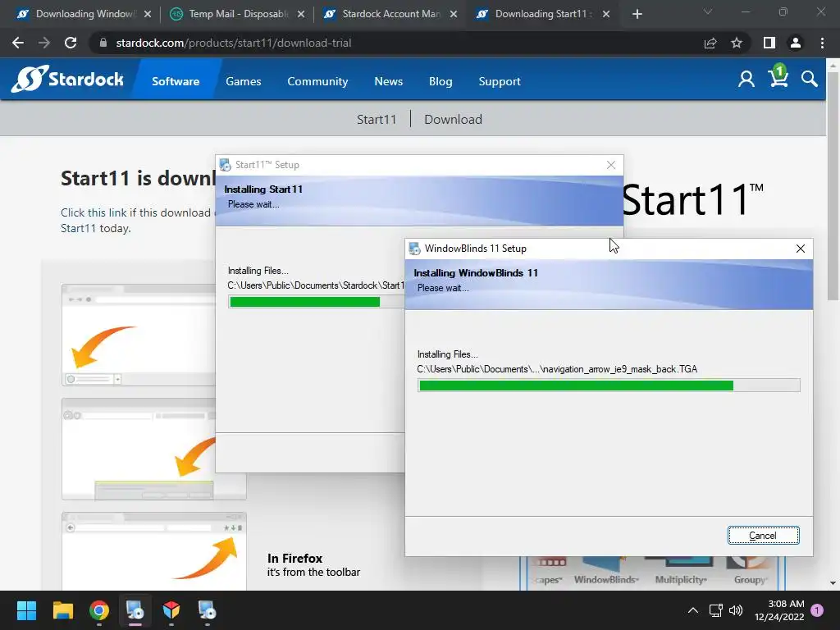Click the navigation_arrow_ie9_mask_back.TGA file path
The image size is (840, 630).
tap(557, 369)
